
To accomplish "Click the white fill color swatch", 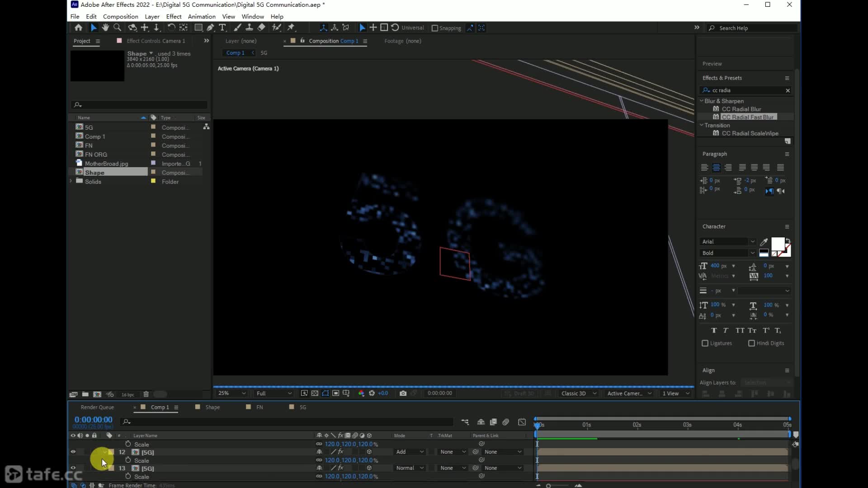I will 778,244.
